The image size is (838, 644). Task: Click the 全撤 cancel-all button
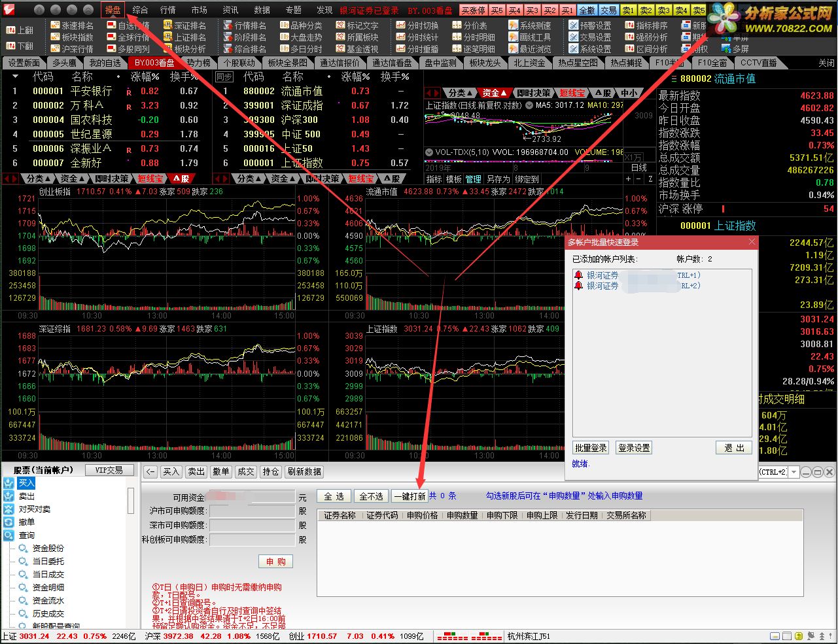[587, 10]
